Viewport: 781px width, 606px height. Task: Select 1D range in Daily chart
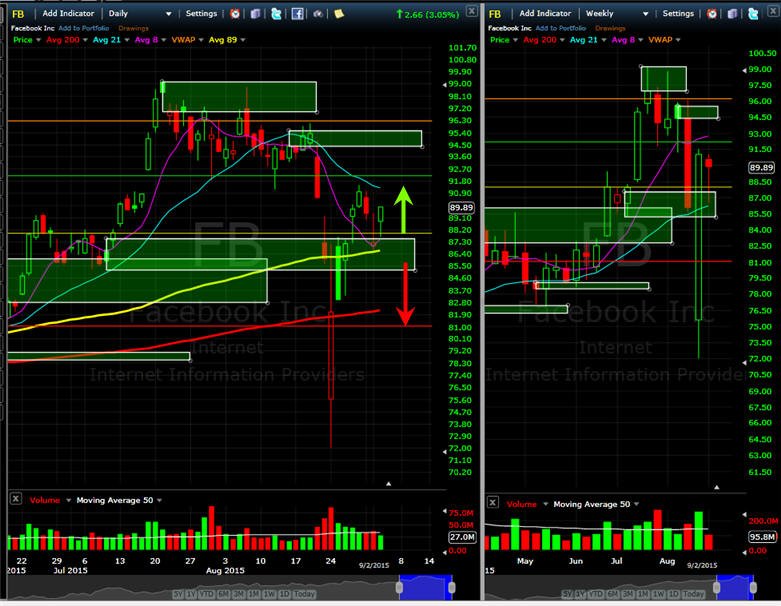click(x=284, y=594)
